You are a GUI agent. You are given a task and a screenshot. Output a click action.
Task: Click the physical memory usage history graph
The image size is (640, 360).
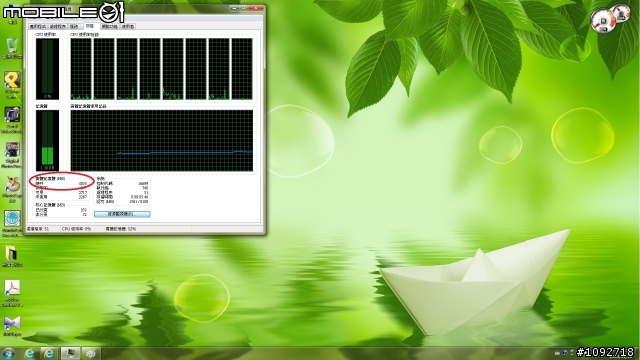(162, 140)
